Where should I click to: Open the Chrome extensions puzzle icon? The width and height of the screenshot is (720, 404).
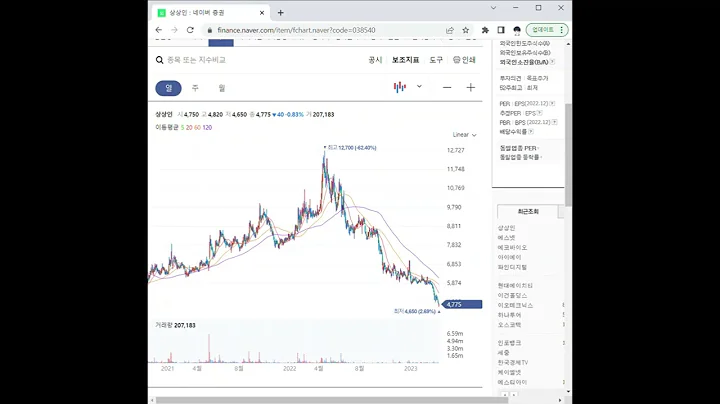coord(485,30)
